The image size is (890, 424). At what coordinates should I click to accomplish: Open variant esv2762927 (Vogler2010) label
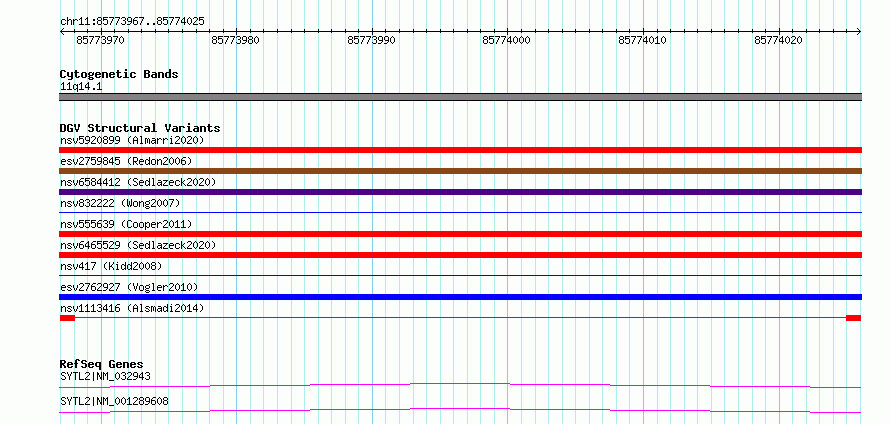[129, 287]
